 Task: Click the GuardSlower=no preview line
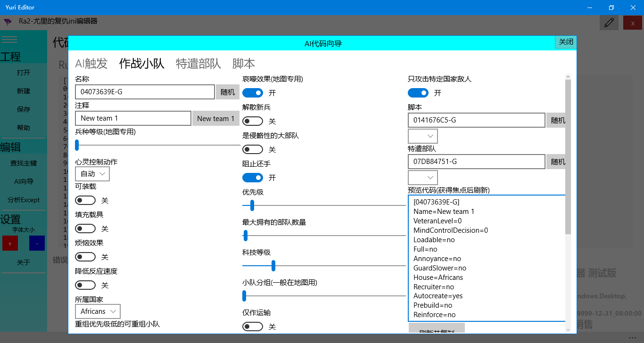pos(440,268)
